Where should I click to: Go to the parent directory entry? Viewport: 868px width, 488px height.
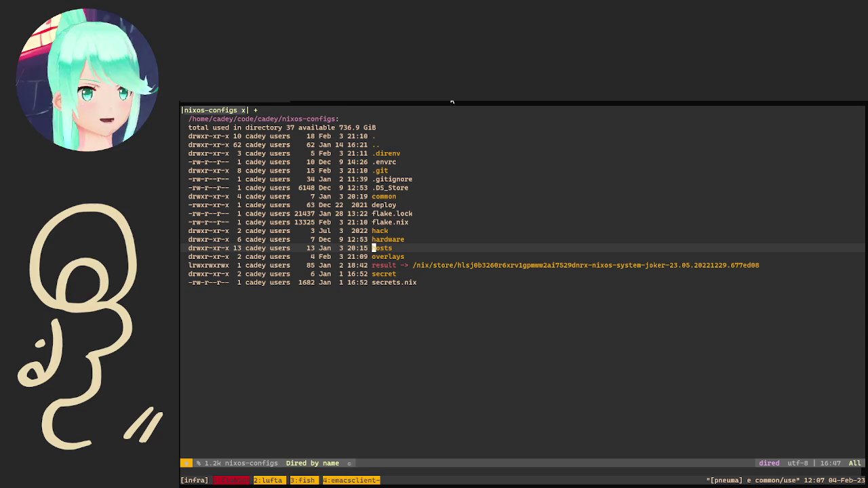(x=376, y=145)
